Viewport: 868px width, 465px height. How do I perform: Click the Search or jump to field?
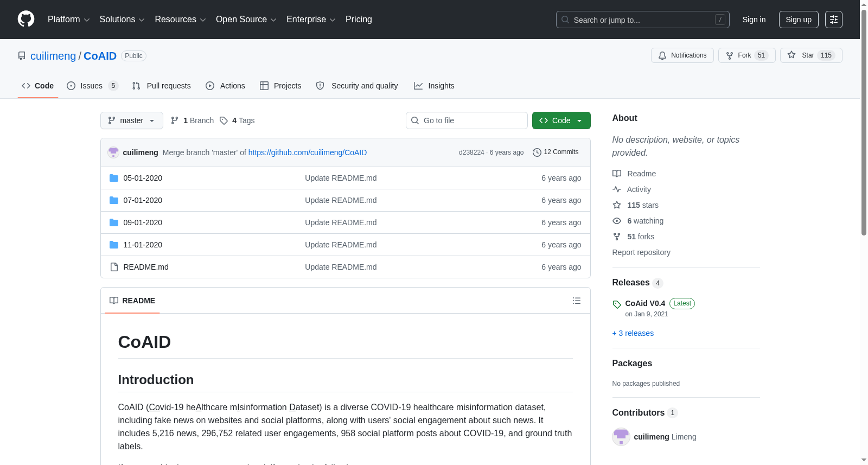[643, 20]
